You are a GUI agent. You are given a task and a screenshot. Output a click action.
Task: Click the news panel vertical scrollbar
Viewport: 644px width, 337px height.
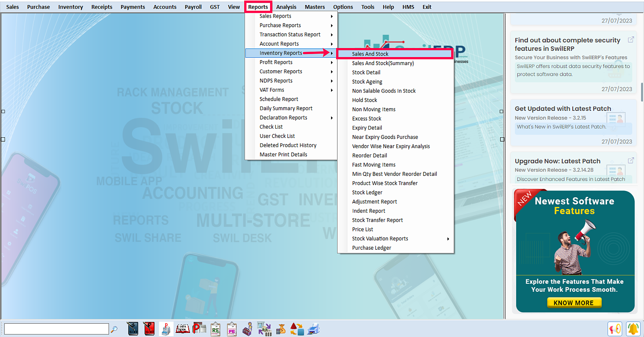pos(642,92)
